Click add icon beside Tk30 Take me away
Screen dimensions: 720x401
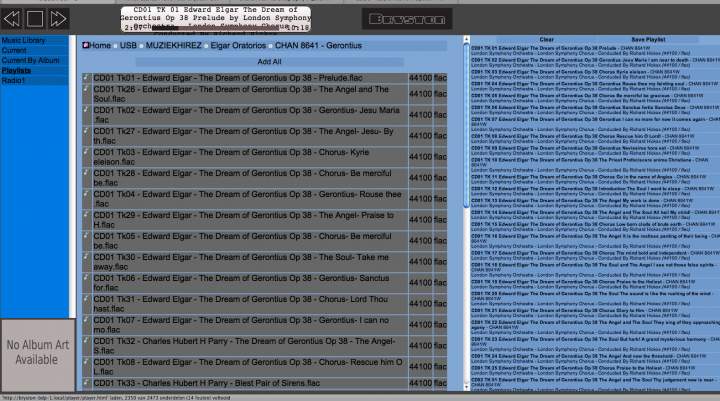point(86,257)
